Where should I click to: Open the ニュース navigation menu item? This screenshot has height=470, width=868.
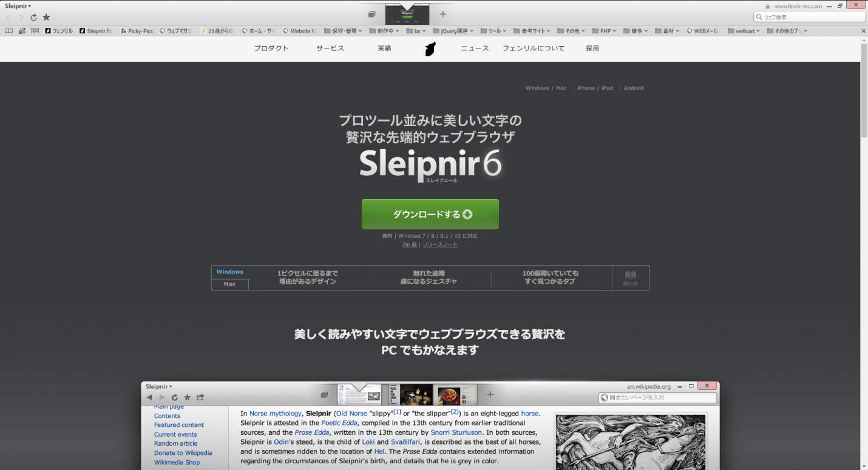tap(474, 49)
